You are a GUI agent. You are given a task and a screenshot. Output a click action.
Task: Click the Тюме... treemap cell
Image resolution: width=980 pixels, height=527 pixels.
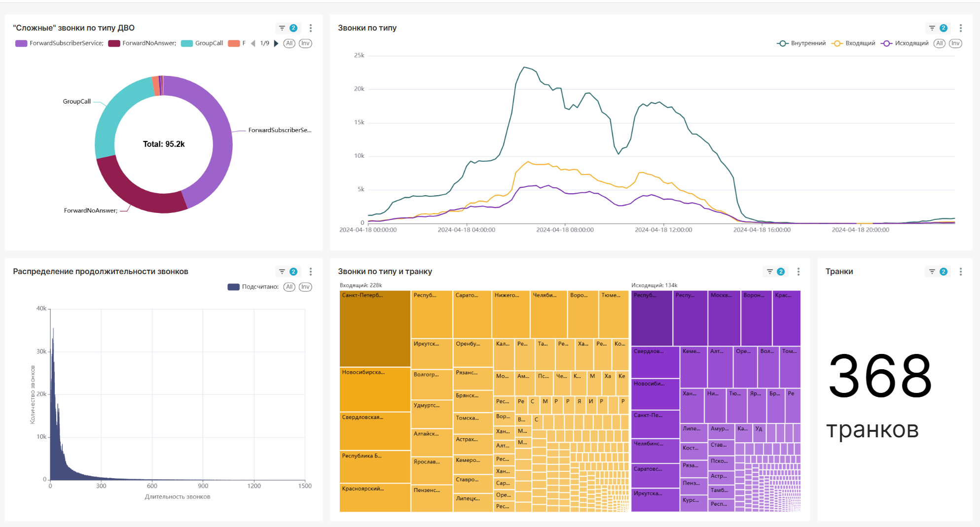point(614,314)
